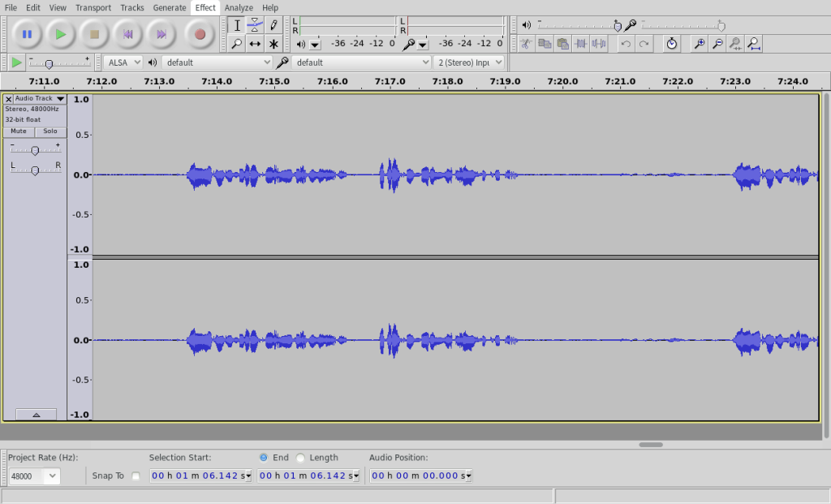This screenshot has width=831, height=504.
Task: Select the Time Shift tool
Action: point(255,44)
